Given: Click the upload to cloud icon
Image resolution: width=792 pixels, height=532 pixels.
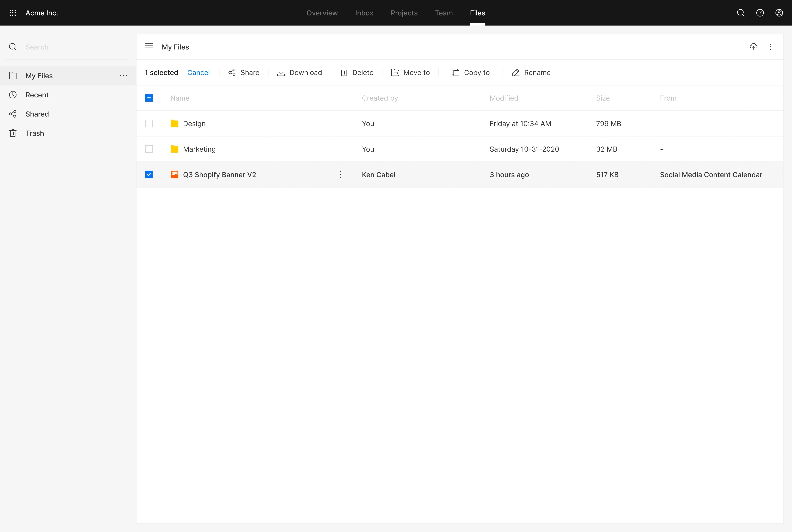Looking at the screenshot, I should pos(753,47).
